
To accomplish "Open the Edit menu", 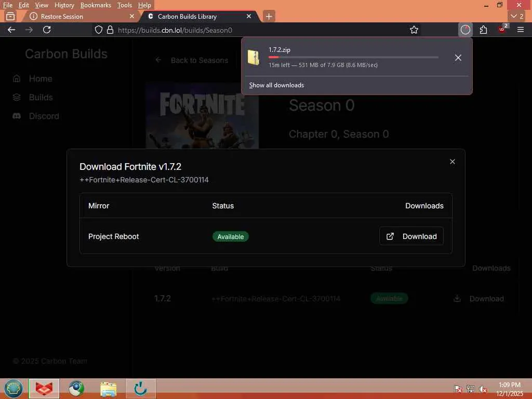I will (x=23, y=5).
